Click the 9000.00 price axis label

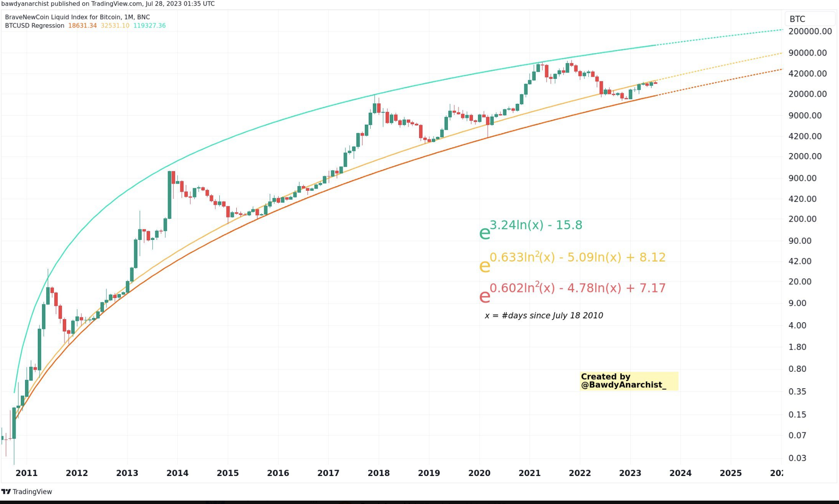pyautogui.click(x=805, y=116)
